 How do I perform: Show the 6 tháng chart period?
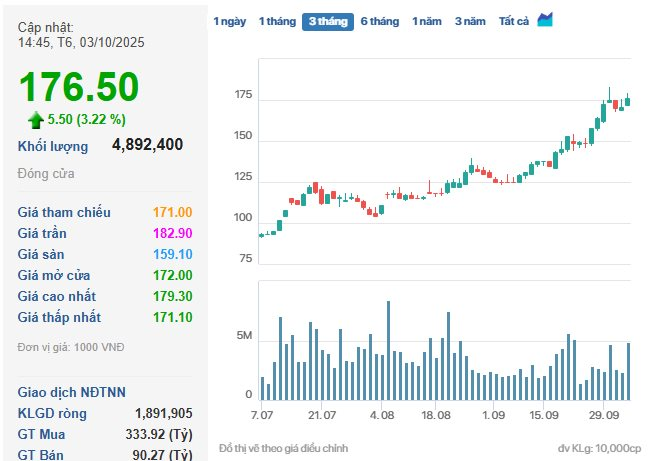pos(380,21)
